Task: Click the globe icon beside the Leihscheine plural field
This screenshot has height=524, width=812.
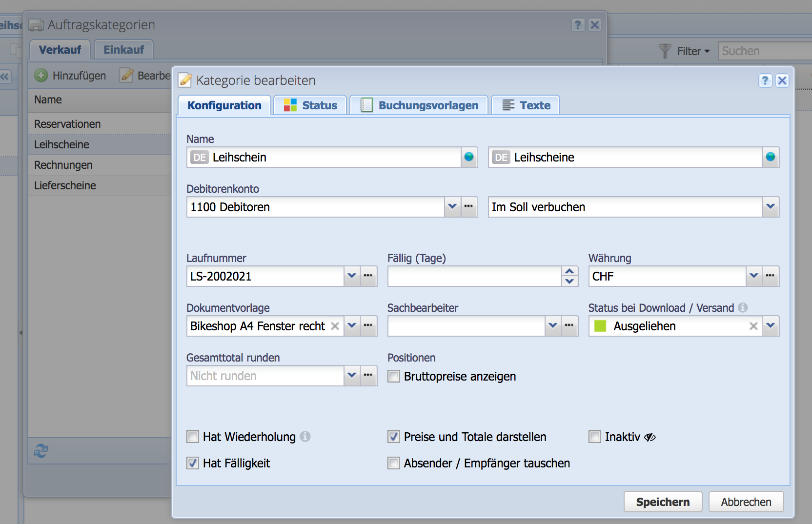Action: (771, 157)
